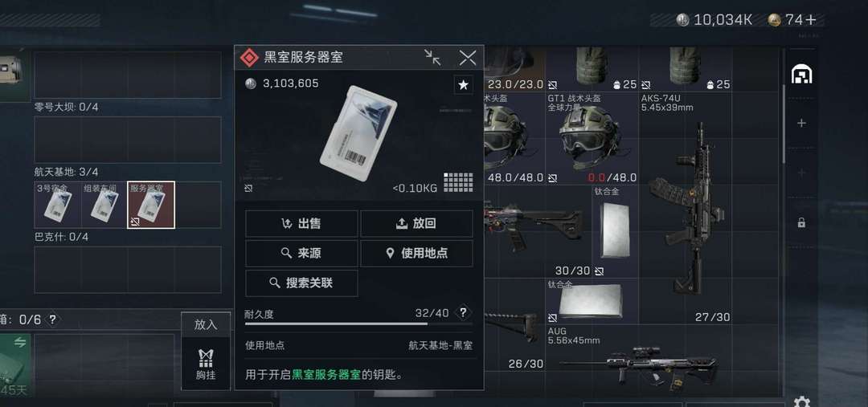Click the 放回 put back button
The image size is (868, 407).
click(417, 223)
